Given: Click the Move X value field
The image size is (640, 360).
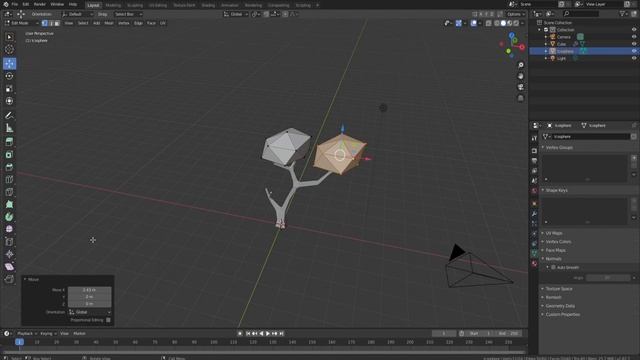Looking at the screenshot, I should (89, 290).
